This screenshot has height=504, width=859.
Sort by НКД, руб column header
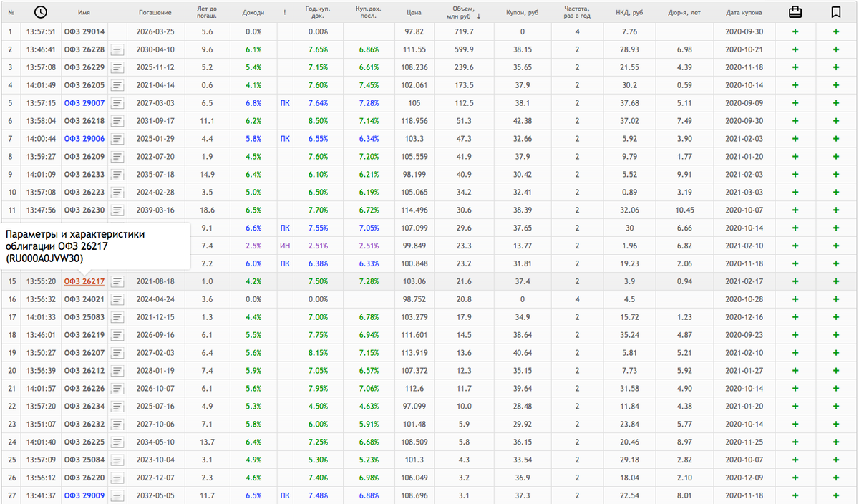coord(629,13)
